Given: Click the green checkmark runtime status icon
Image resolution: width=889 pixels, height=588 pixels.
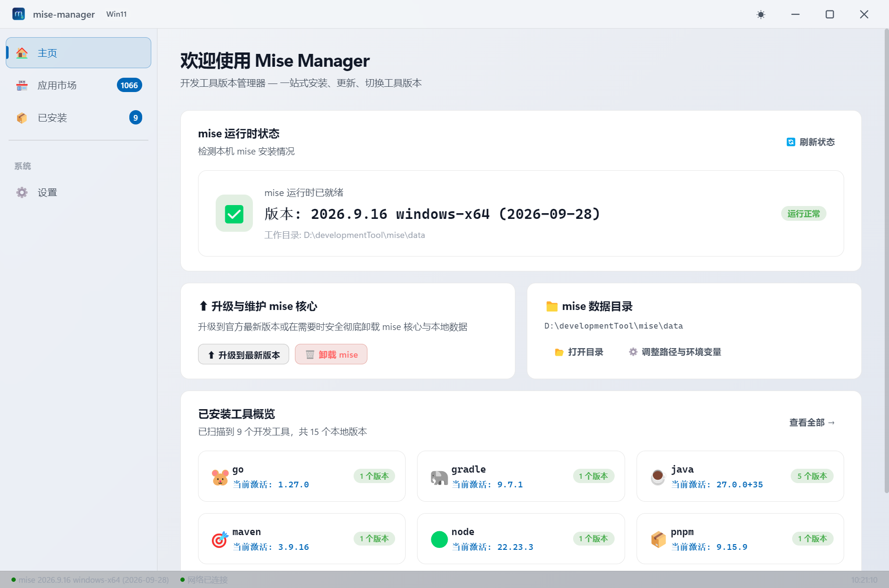Looking at the screenshot, I should click(234, 213).
